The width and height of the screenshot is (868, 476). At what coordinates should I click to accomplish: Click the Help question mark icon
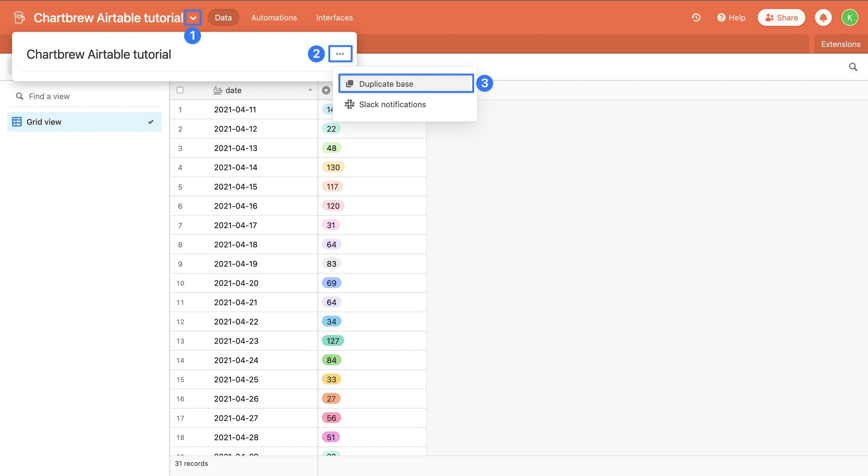point(721,17)
